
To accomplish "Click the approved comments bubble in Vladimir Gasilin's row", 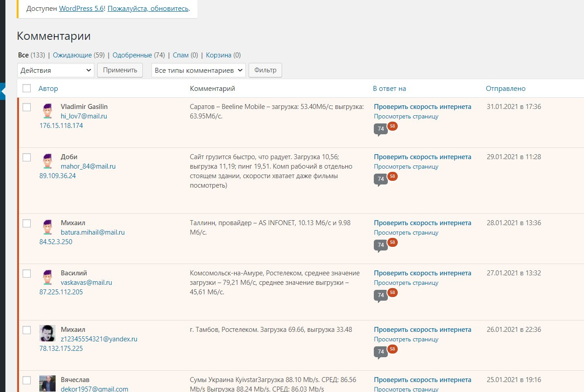I will 381,129.
